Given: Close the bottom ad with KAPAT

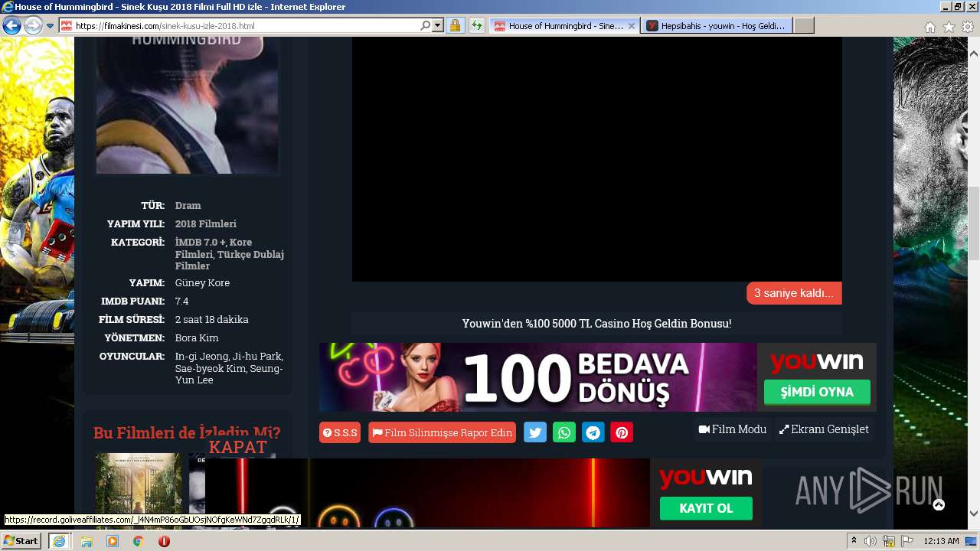Looking at the screenshot, I should click(x=238, y=447).
